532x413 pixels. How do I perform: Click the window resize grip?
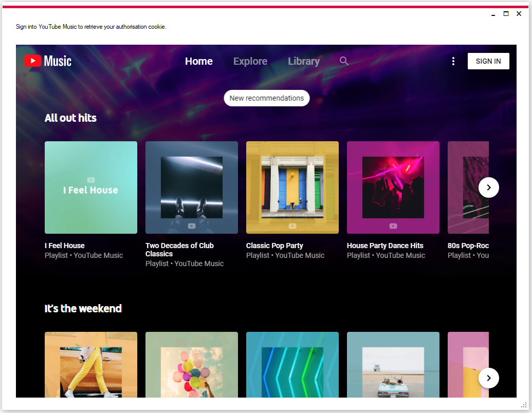click(524, 405)
